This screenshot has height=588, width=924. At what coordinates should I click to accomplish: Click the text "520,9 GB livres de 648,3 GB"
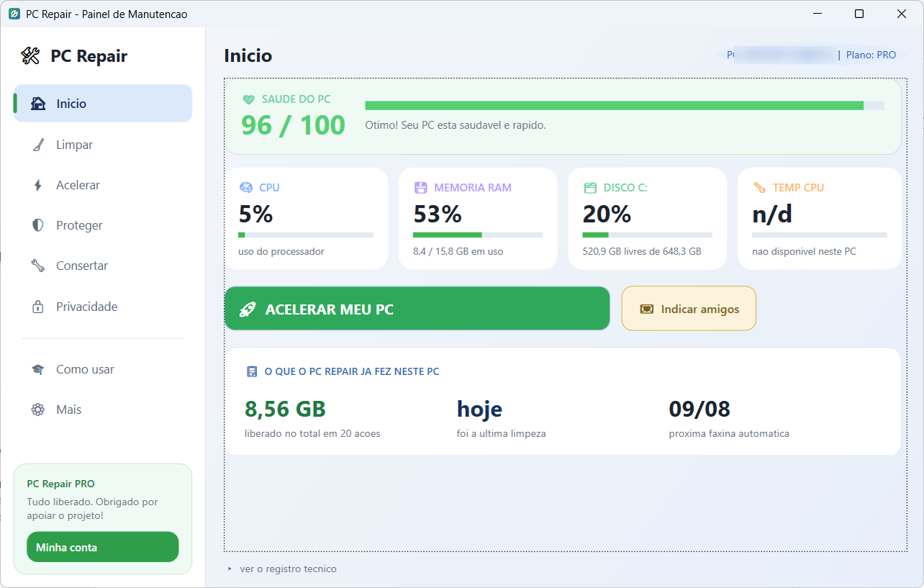pos(642,252)
